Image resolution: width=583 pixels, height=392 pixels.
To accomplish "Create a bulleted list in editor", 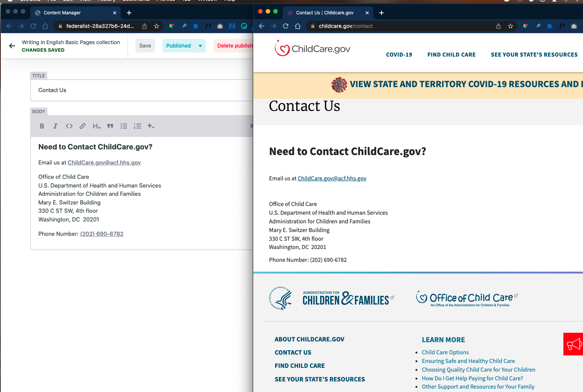I will (x=124, y=126).
